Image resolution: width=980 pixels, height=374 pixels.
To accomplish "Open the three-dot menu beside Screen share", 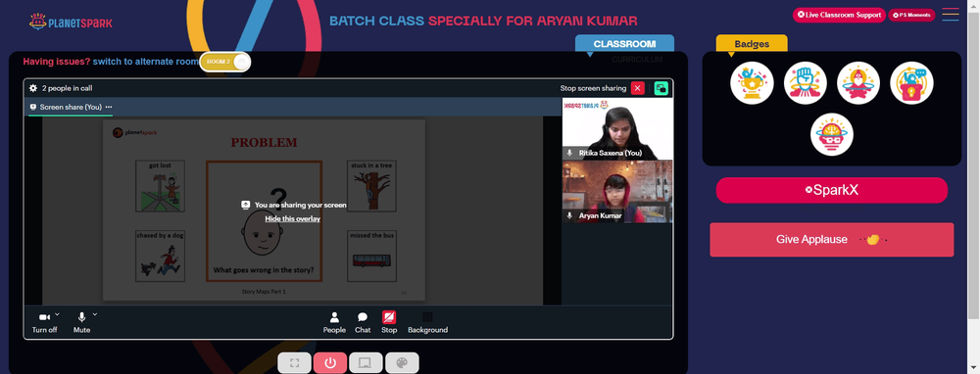I will (x=109, y=107).
